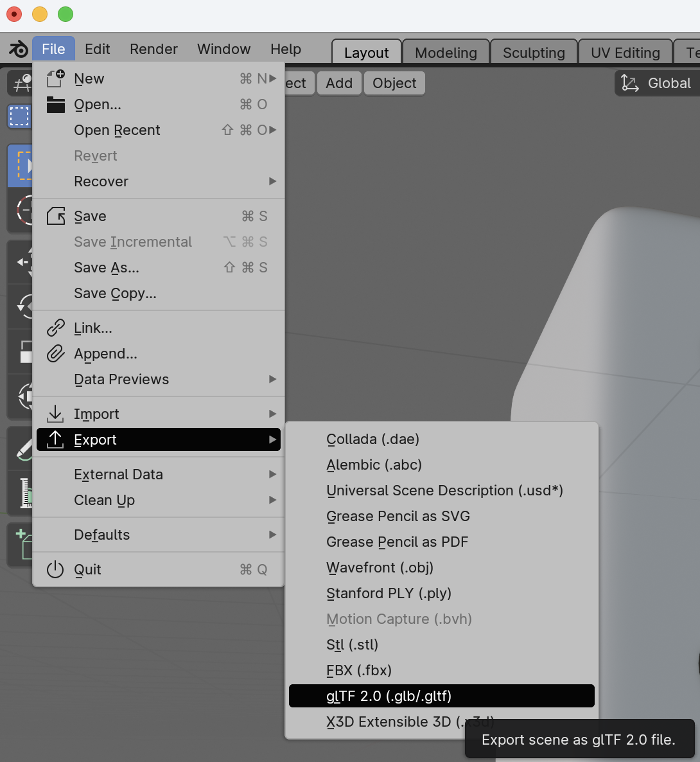
Task: Export as FBX (.fbx)
Action: pos(442,670)
